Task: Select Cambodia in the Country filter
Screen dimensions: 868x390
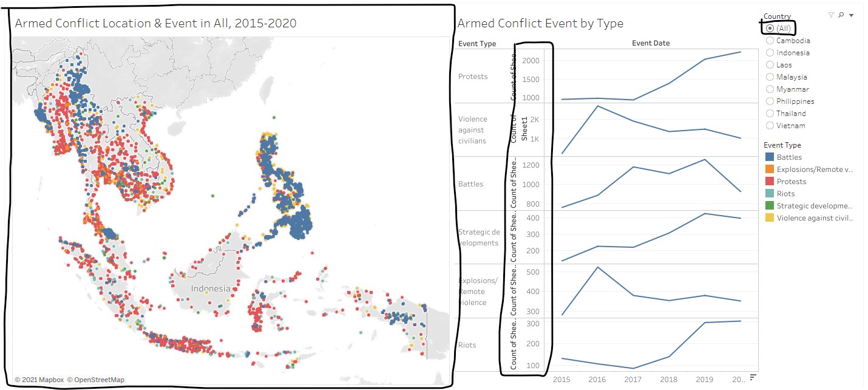Action: click(770, 40)
